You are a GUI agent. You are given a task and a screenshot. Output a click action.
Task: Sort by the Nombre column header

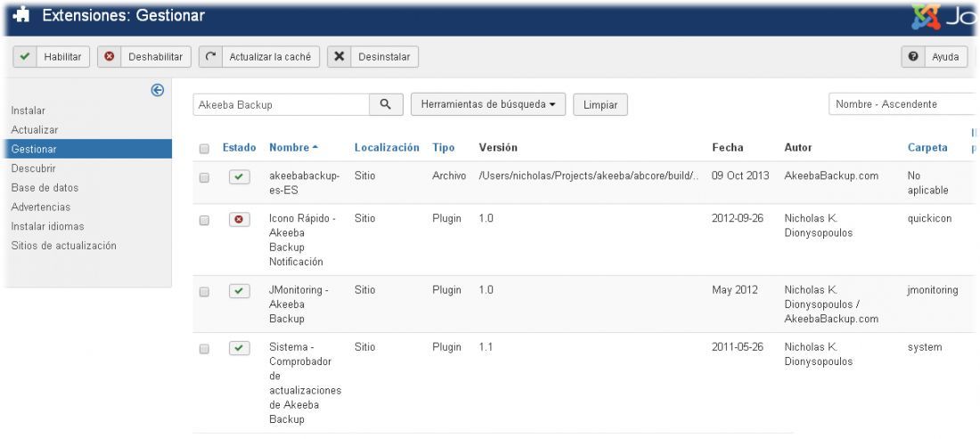[x=293, y=148]
